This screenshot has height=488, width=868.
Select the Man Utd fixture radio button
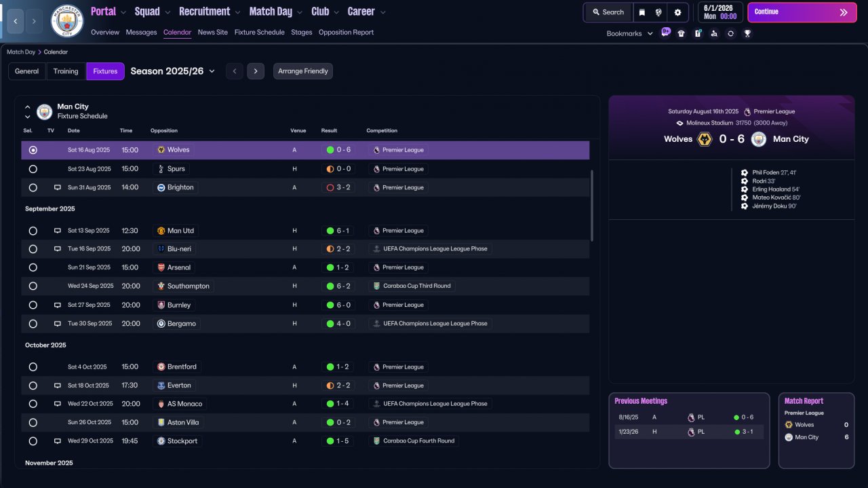click(x=33, y=231)
